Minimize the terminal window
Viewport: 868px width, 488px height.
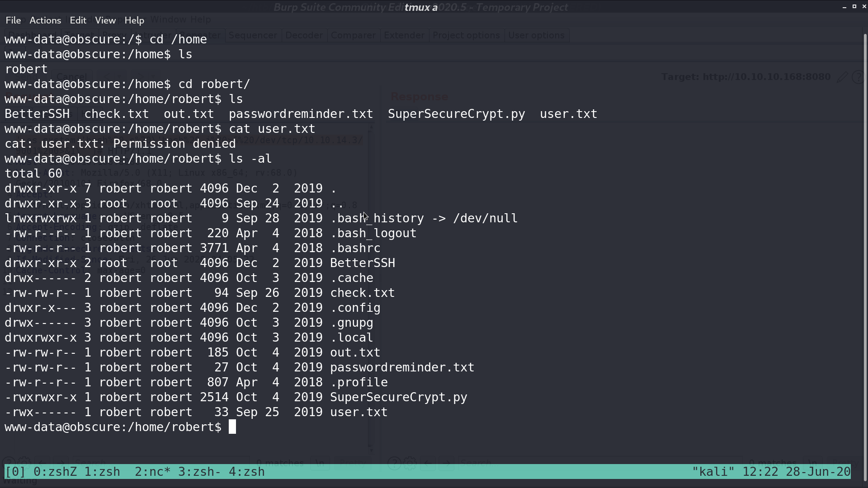pyautogui.click(x=844, y=7)
